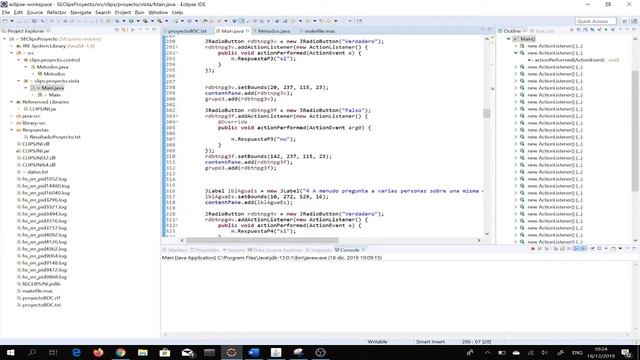Screen dimensions: 640x360
Task: Run the program with the Run icon
Action: click(131, 21)
